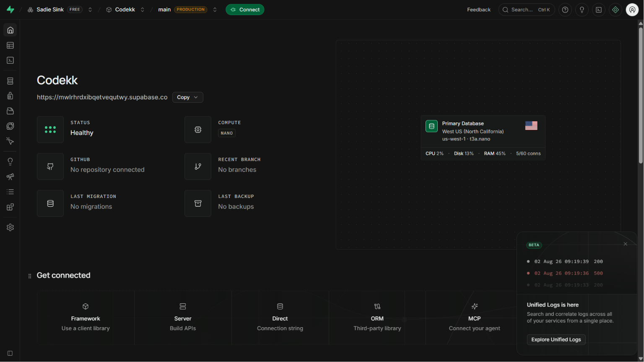The image size is (644, 362).
Task: Open Project Settings gear icon
Action: 10,227
